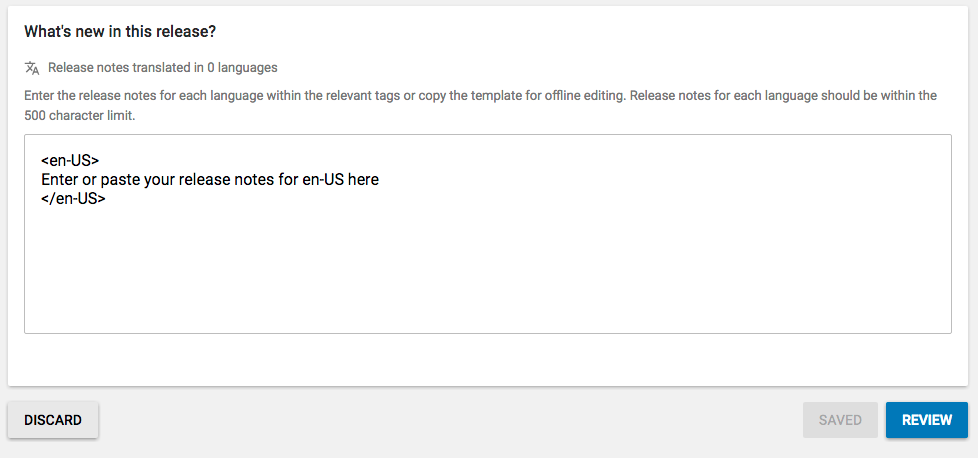Click the word "Enter" starting the placeholder line
978x458 pixels.
[x=60, y=180]
